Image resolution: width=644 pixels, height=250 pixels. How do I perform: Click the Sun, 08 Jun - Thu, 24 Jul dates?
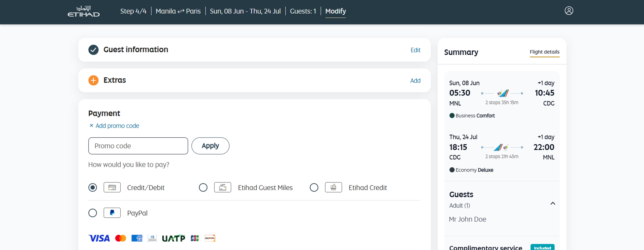[x=245, y=11]
